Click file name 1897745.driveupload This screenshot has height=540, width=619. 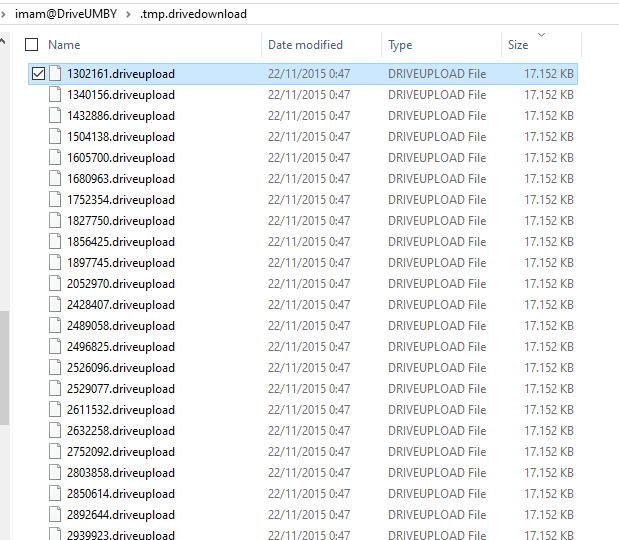point(121,263)
